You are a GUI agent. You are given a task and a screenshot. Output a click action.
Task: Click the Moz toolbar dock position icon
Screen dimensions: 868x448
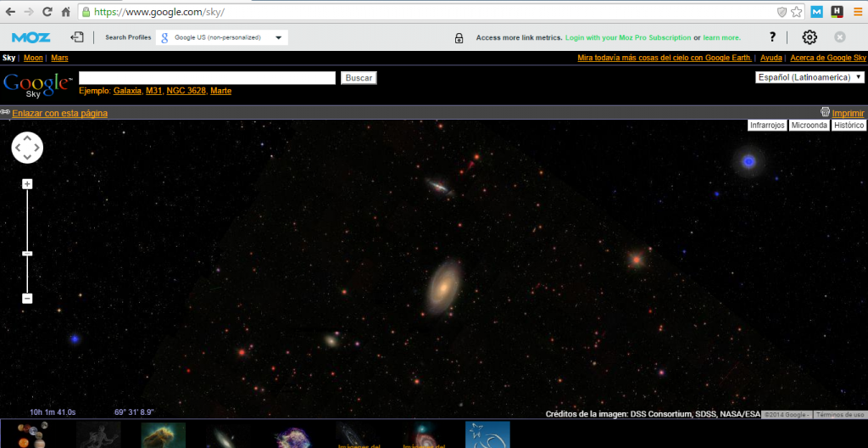click(x=77, y=37)
